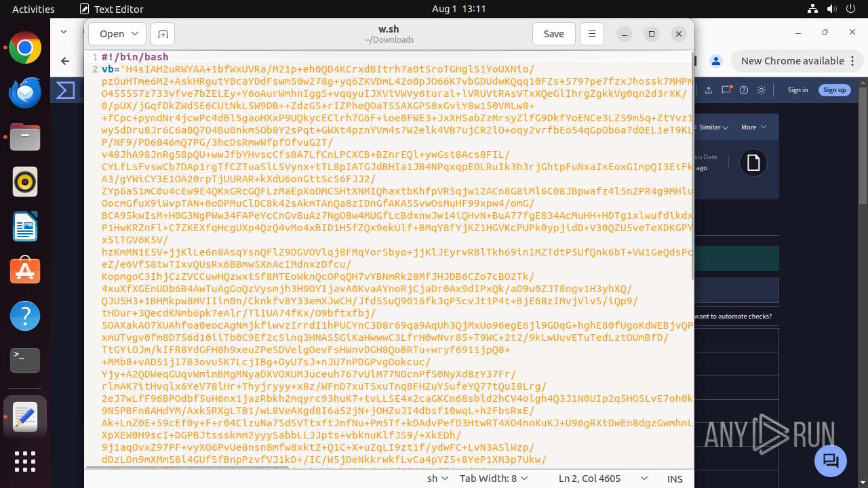
Task: Open the chat notifications icon in the site header
Action: 726,90
